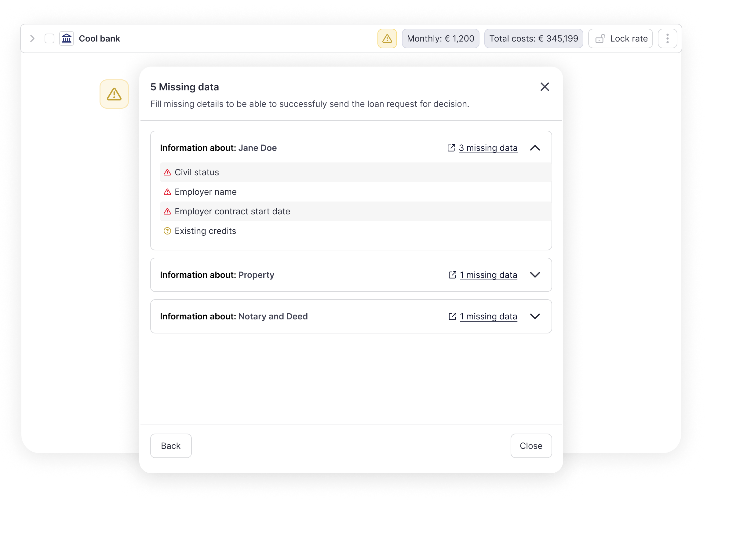736x560 pixels.
Task: Click the external link icon for Notary and Deed
Action: click(452, 316)
